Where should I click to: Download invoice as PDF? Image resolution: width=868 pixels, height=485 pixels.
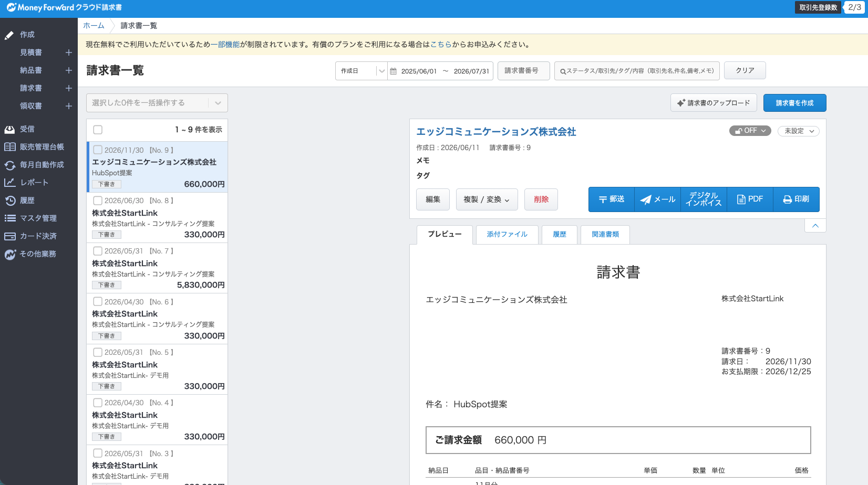pos(750,199)
